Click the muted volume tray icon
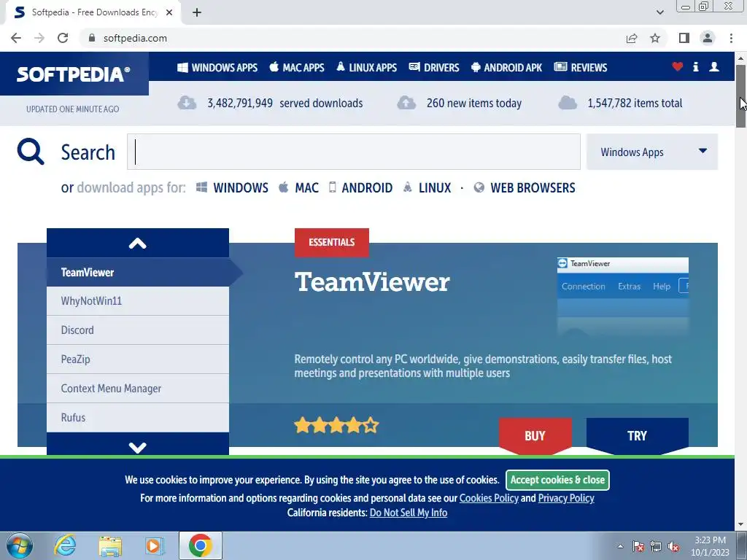 tap(673, 546)
